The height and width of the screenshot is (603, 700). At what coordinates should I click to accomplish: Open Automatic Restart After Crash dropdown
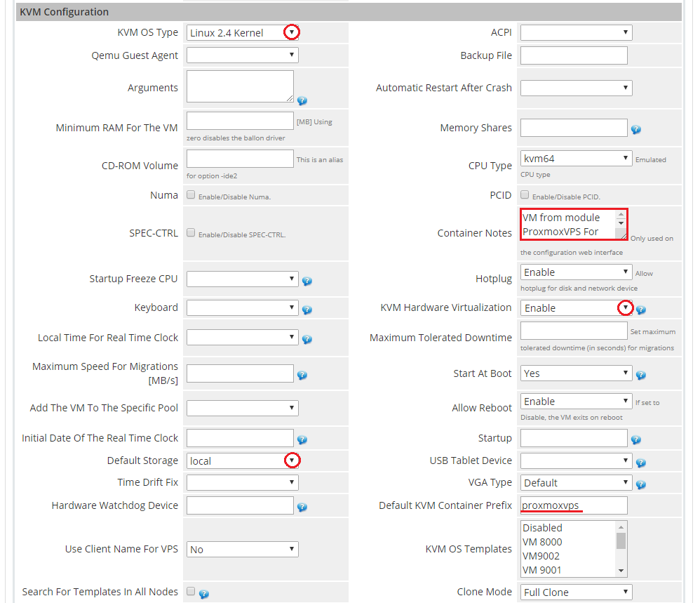pos(577,88)
